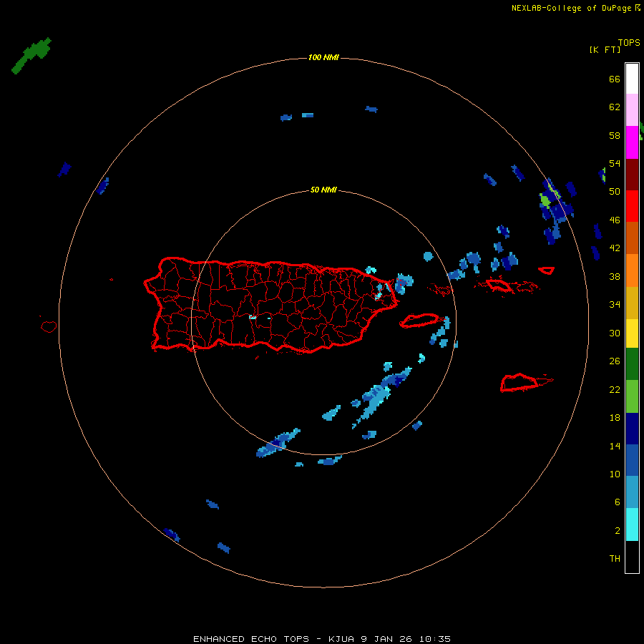Click the 9 JAN 26 date text

click(x=387, y=639)
